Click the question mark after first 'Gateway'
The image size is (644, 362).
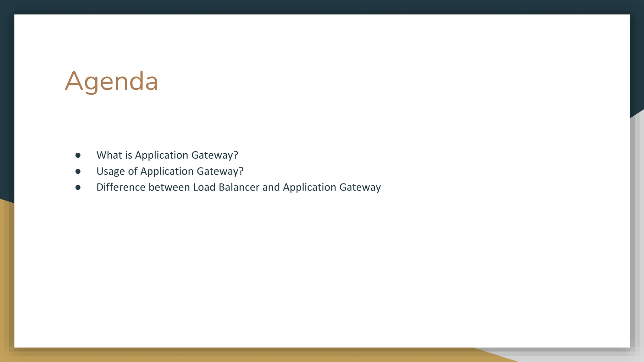click(x=236, y=155)
